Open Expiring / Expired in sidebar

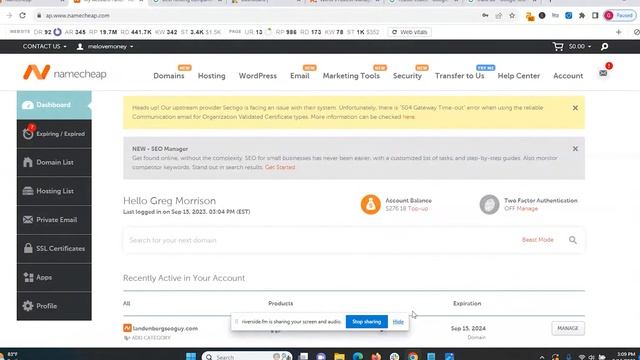click(x=54, y=134)
